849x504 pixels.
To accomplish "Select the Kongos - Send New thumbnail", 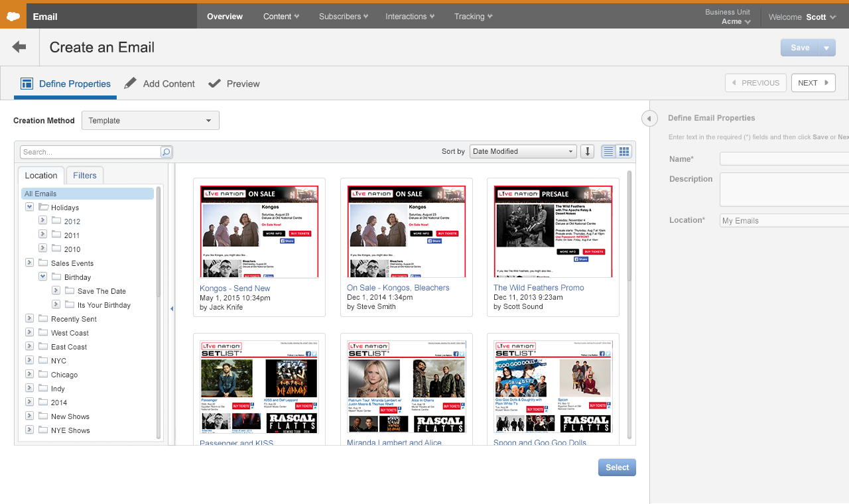I will (x=259, y=231).
